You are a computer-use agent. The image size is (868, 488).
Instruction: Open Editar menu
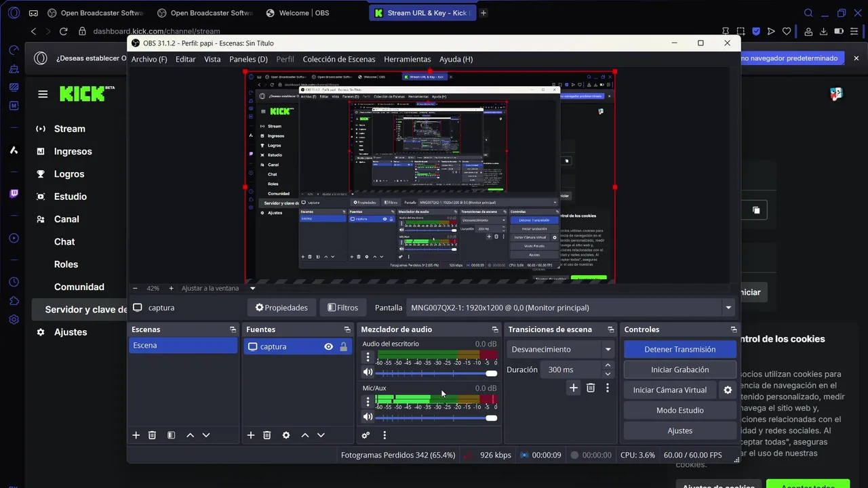pyautogui.click(x=186, y=59)
